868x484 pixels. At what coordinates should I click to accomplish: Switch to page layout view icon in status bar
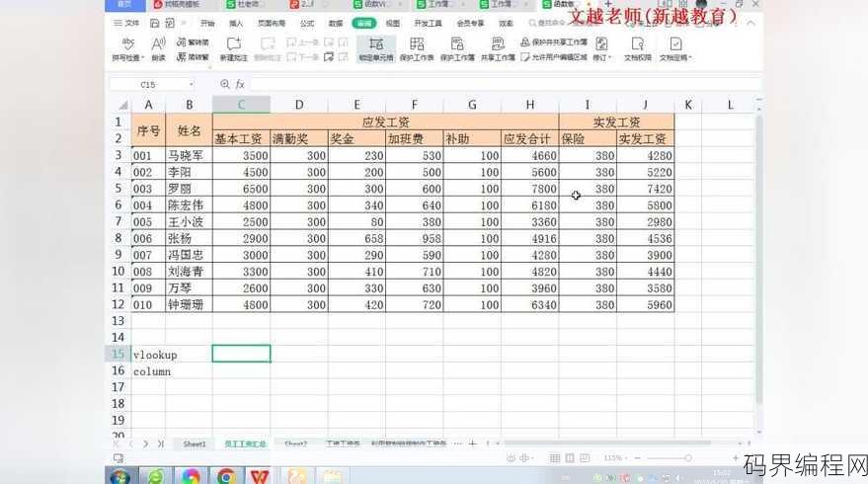[570, 458]
